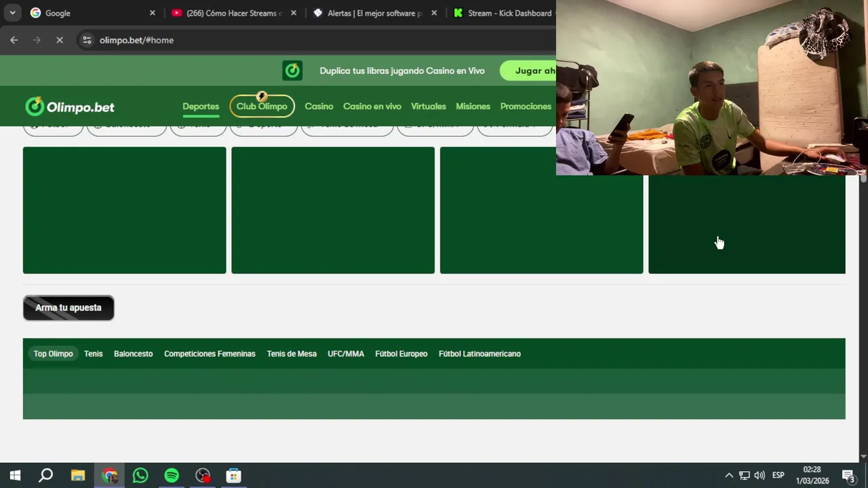Open the Deportes section
This screenshot has height=488, width=868.
tap(201, 106)
